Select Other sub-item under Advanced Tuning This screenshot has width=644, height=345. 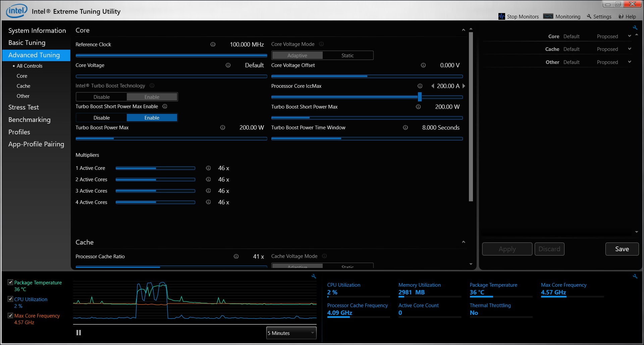[x=23, y=96]
